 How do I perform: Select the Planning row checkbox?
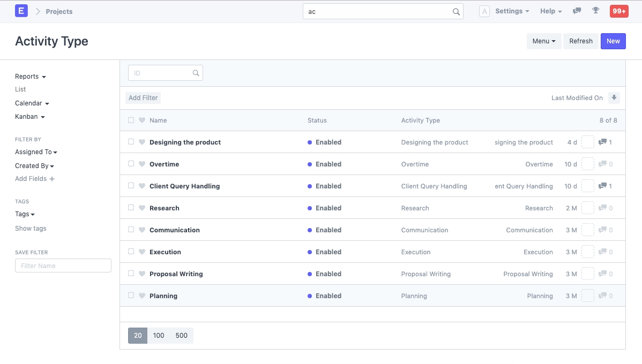click(x=131, y=295)
